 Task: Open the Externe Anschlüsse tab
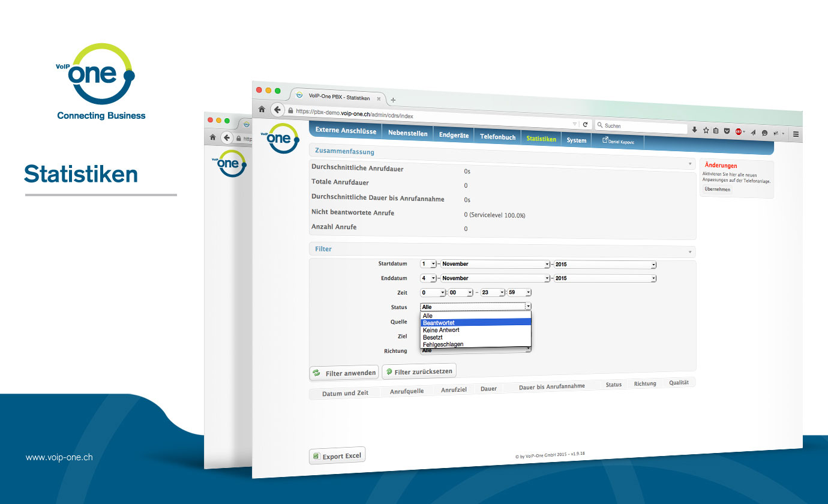pyautogui.click(x=346, y=131)
